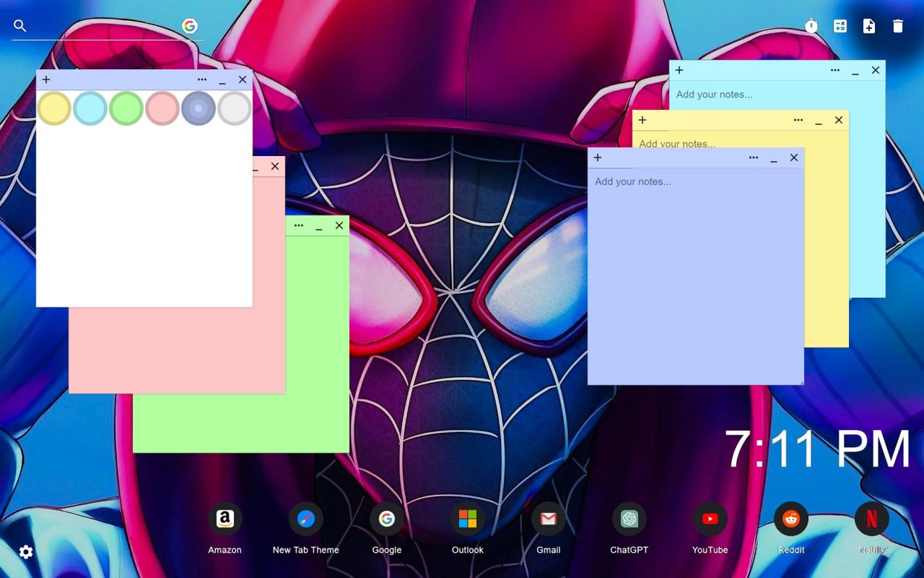The width and height of the screenshot is (924, 578).
Task: Close the purple note
Action: click(794, 158)
